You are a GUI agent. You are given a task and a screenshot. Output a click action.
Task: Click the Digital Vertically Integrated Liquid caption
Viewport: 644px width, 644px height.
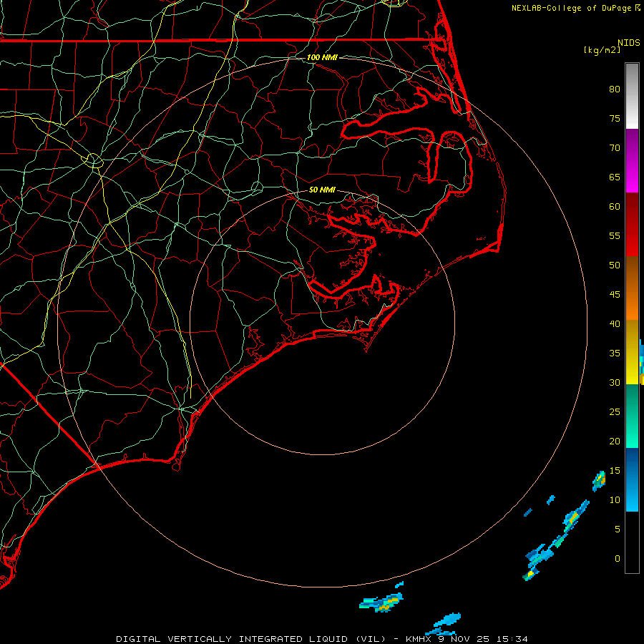coord(321,639)
